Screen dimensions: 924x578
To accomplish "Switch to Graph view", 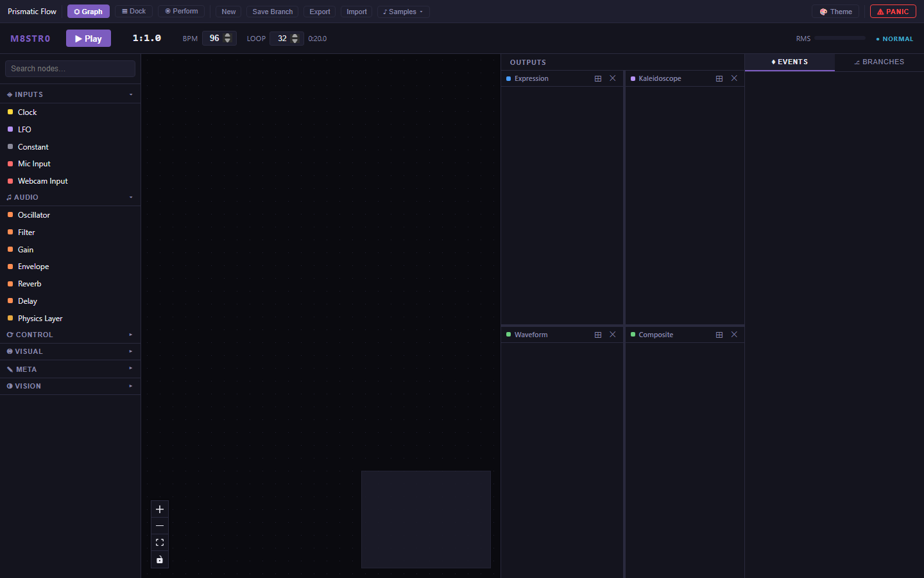I will coord(89,12).
